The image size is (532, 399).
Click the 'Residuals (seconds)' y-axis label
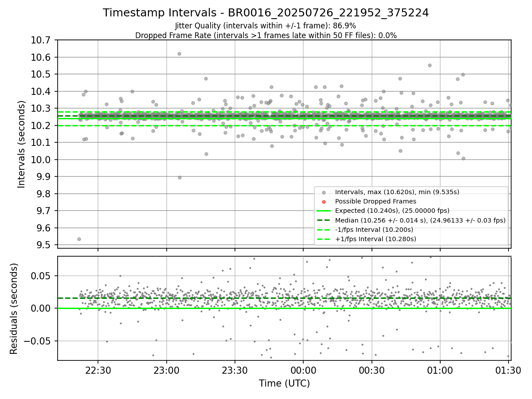tap(14, 309)
